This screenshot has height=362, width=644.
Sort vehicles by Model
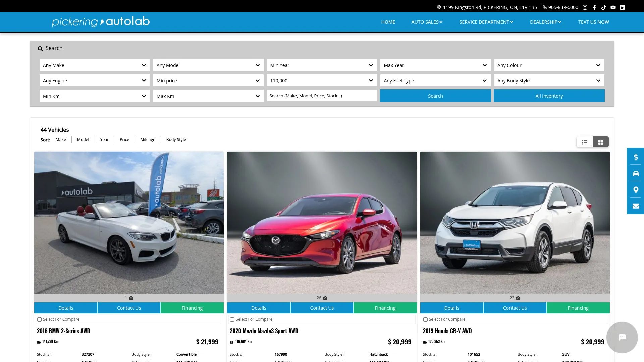pyautogui.click(x=83, y=140)
